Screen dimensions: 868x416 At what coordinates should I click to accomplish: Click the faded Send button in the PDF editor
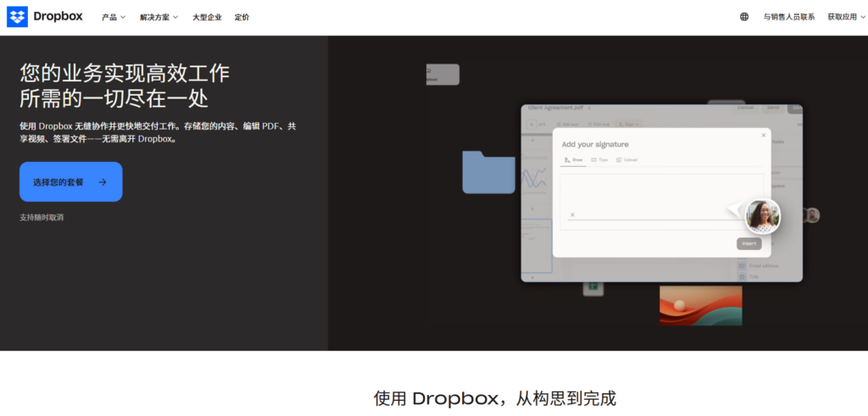[x=773, y=108]
